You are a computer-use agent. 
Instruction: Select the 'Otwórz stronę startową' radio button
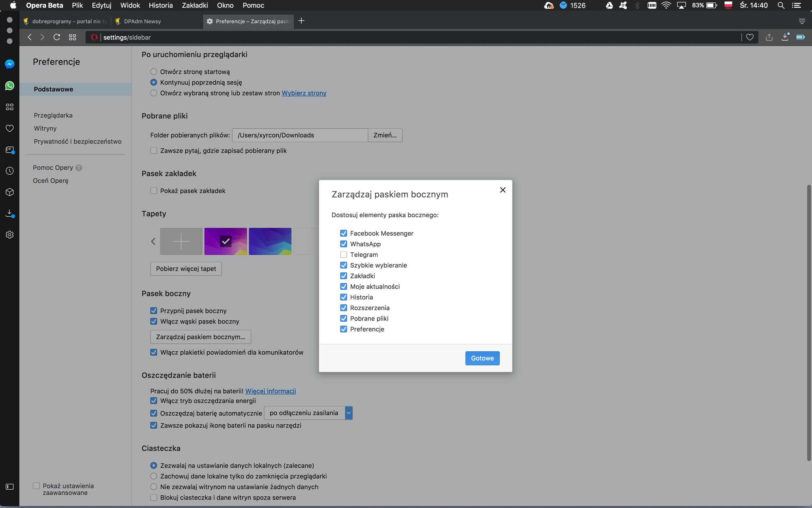(x=154, y=72)
